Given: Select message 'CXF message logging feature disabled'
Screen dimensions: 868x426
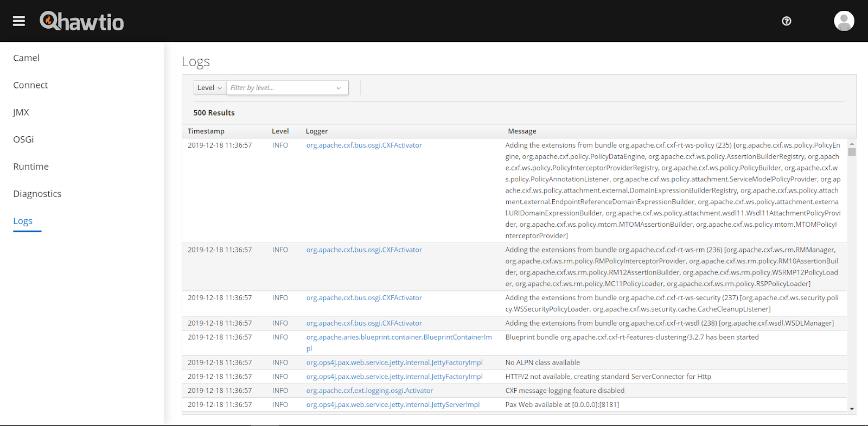Looking at the screenshot, I should click(x=565, y=391).
